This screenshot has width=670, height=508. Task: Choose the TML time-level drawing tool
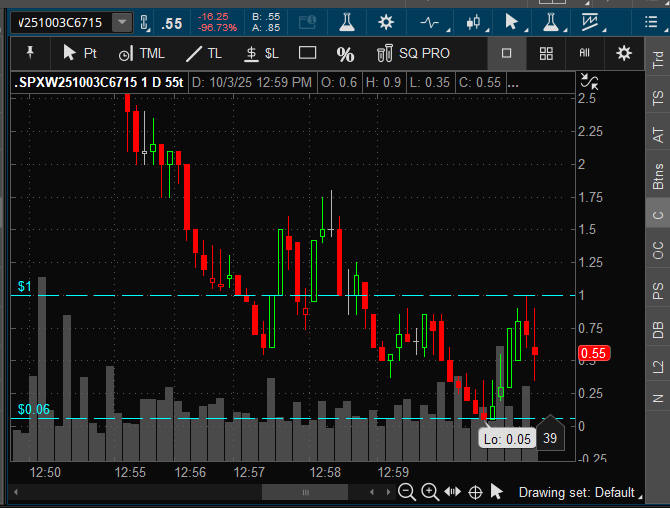142,53
